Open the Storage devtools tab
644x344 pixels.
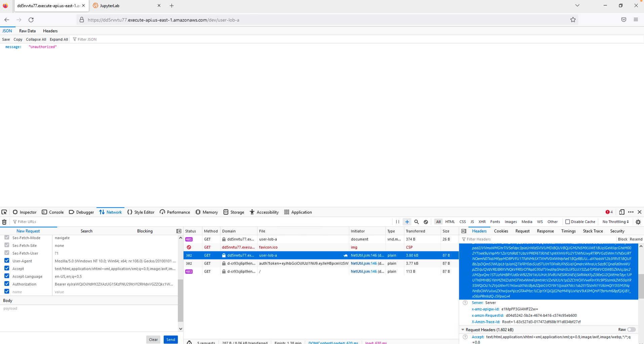[x=234, y=212]
